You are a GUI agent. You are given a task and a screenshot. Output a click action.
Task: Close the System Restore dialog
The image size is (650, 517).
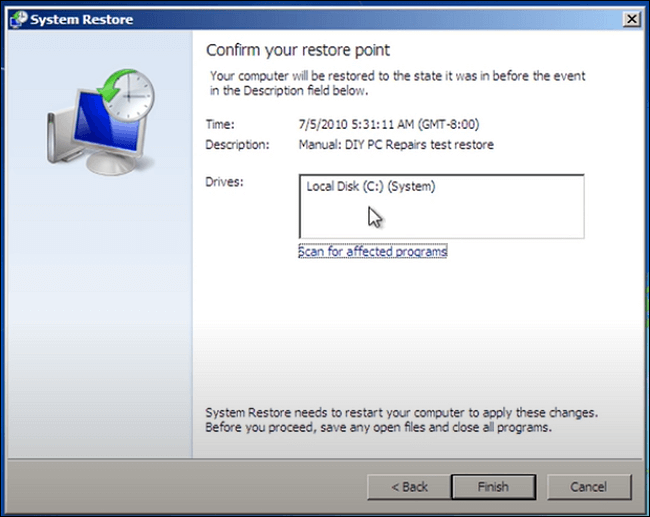point(631,20)
